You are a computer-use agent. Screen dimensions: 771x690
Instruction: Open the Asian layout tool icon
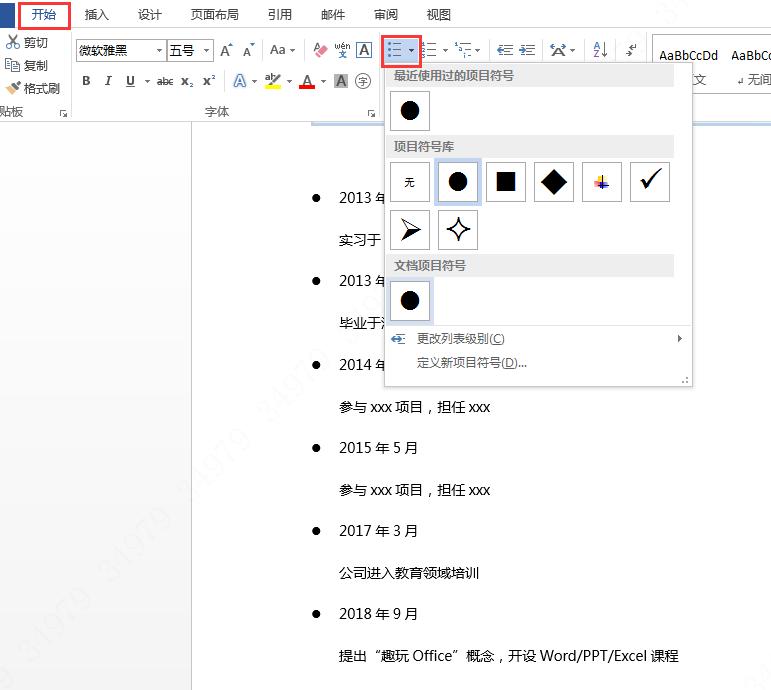pos(558,50)
